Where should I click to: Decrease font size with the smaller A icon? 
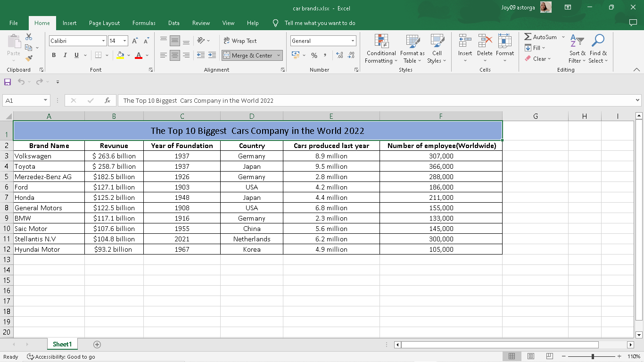pos(146,41)
